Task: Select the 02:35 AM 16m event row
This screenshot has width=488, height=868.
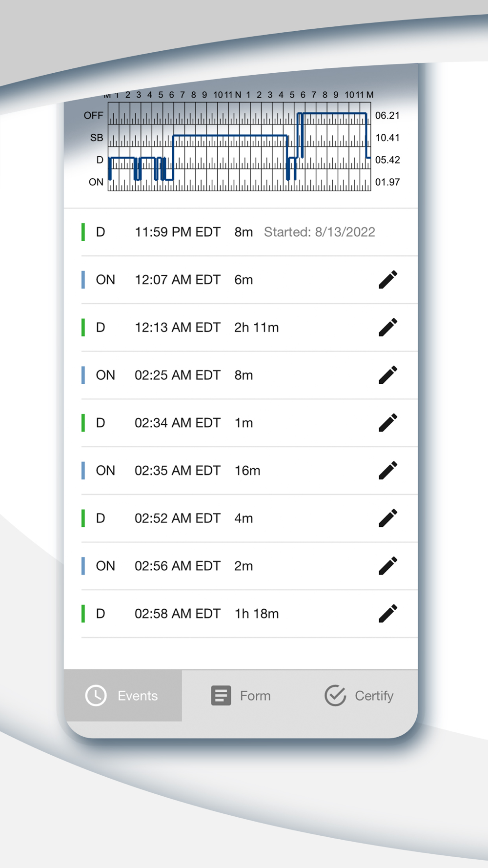Action: [x=249, y=471]
